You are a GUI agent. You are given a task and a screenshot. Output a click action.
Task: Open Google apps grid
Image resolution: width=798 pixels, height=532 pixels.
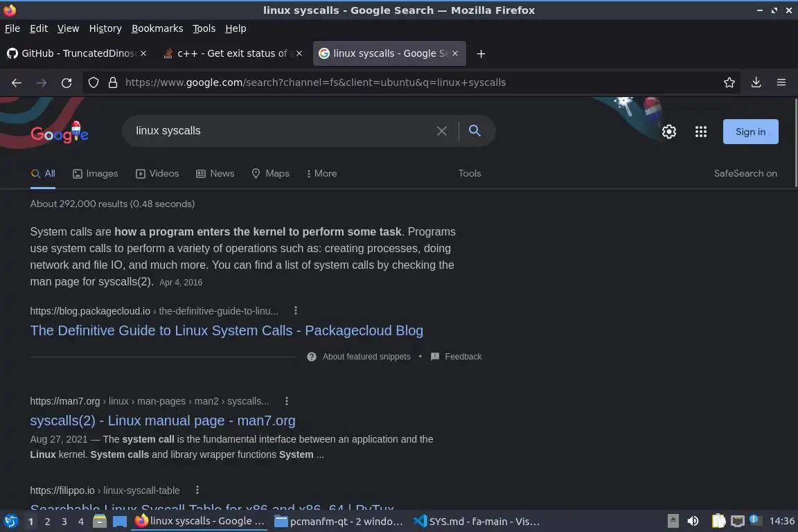(701, 132)
